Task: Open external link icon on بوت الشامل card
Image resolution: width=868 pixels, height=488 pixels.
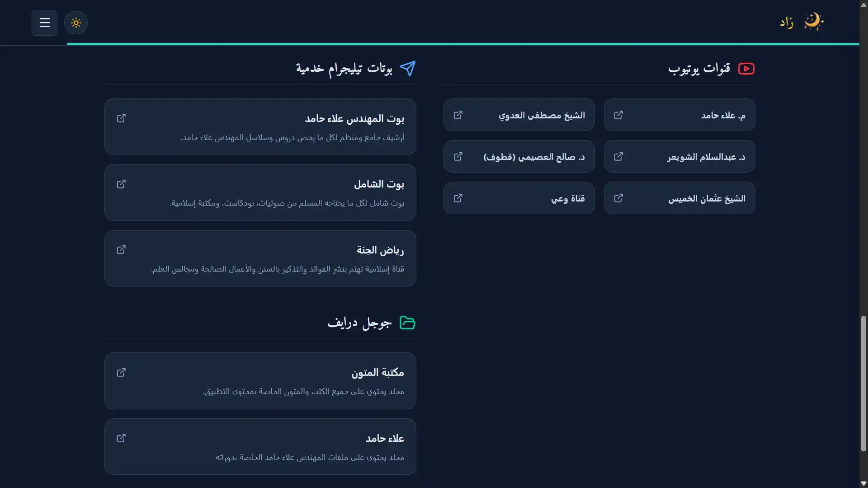Action: [x=121, y=184]
